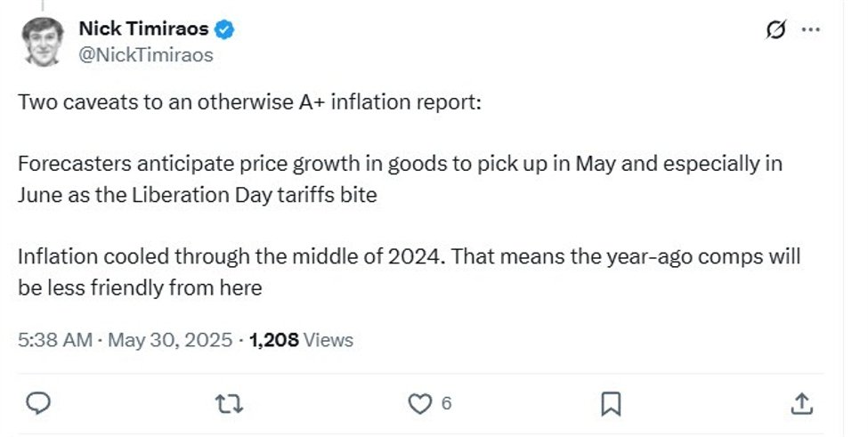Screen dimensions: 868x437
Task: Repost this inflation report tweet
Action: coord(230,404)
